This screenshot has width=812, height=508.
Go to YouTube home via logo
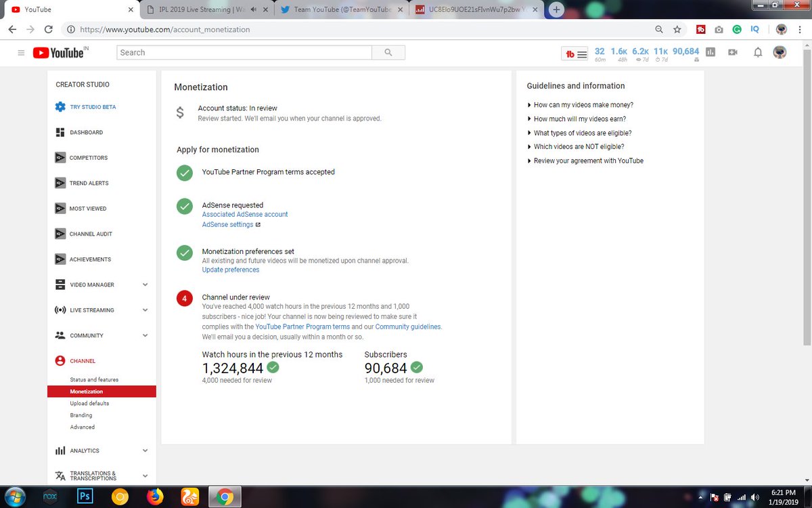[x=59, y=53]
